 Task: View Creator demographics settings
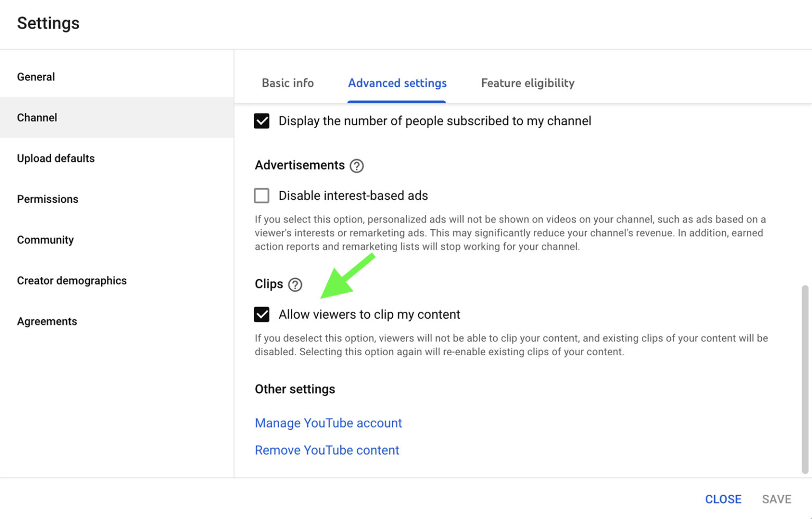coord(71,281)
